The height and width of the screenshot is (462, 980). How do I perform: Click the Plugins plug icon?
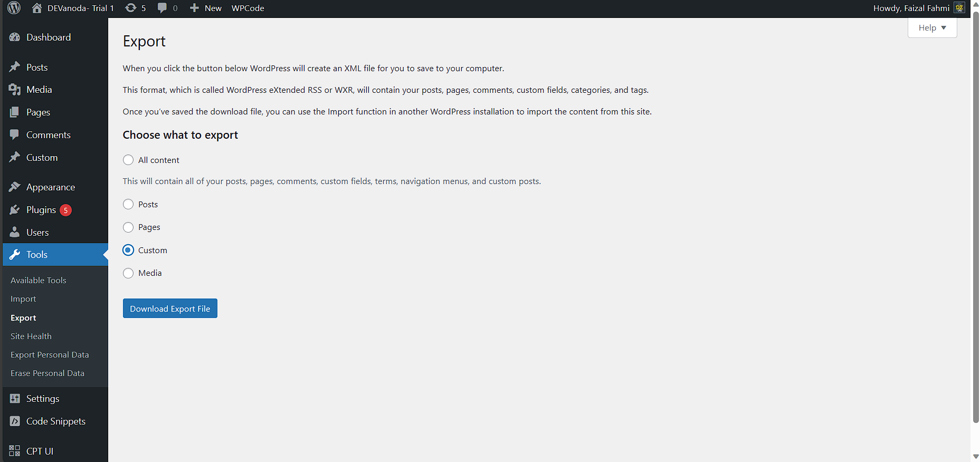pyautogui.click(x=15, y=210)
